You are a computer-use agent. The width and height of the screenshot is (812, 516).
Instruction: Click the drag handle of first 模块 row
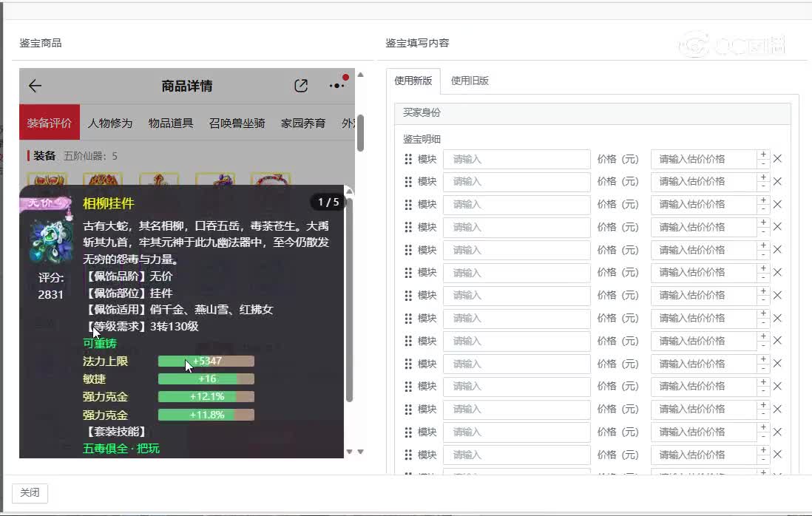pos(407,159)
